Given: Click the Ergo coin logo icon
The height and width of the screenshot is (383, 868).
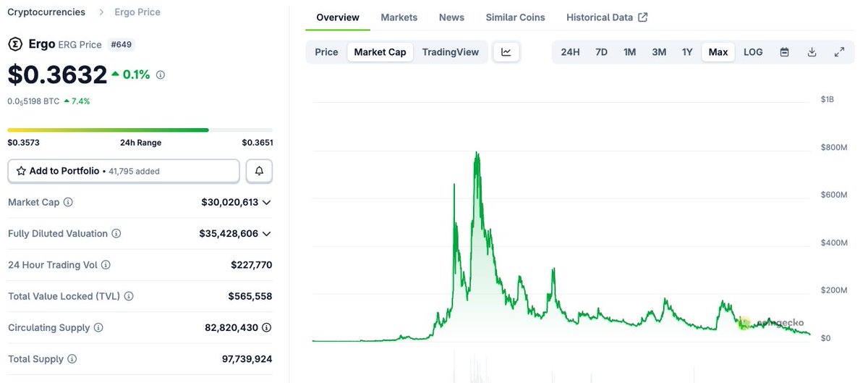Looking at the screenshot, I should tap(15, 44).
